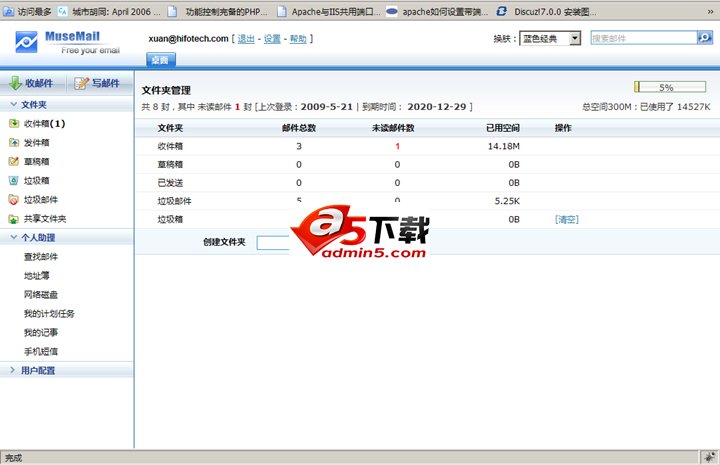Collapse the 文件夹 sidebar section
Screen dimensions: 720x465
[14, 104]
